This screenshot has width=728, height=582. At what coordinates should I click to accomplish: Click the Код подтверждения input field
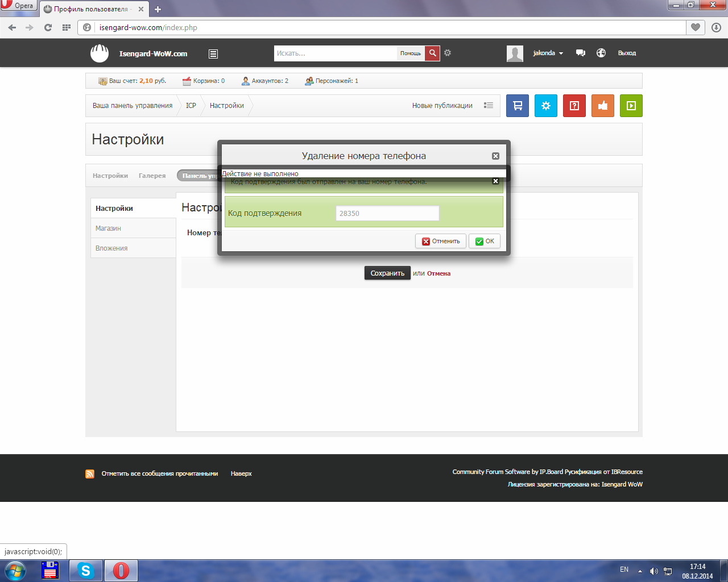pyautogui.click(x=387, y=213)
